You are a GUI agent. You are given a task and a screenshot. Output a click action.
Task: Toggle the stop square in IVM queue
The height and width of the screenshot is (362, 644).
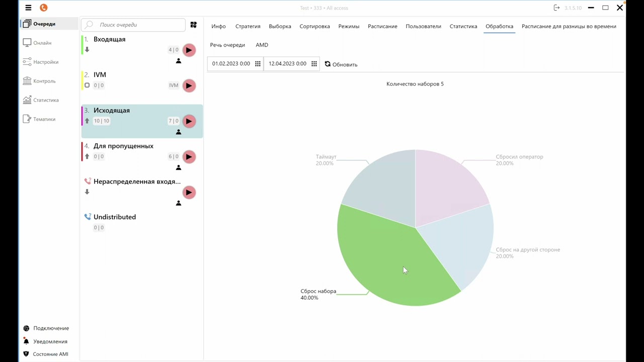click(87, 85)
